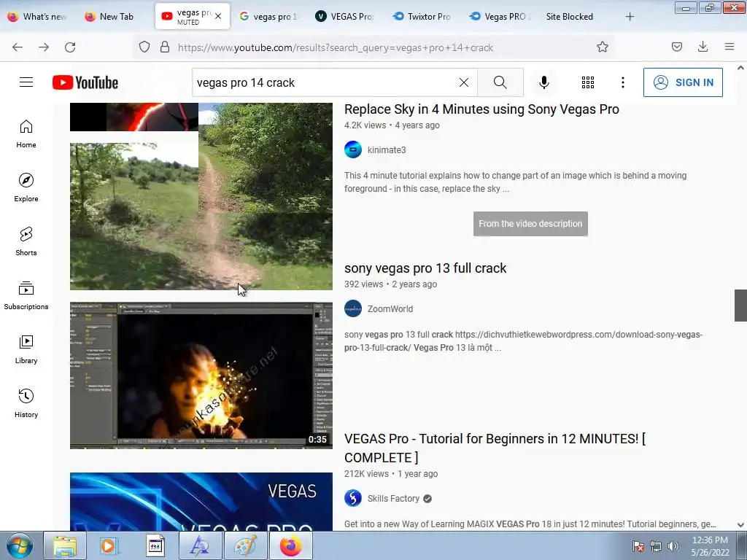747x560 pixels.
Task: Click the Action Center flag tray icon
Action: pos(638,546)
